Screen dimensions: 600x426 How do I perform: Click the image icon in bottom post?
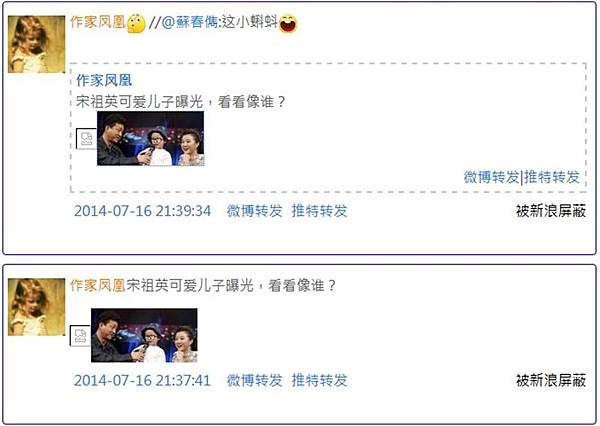[x=80, y=336]
